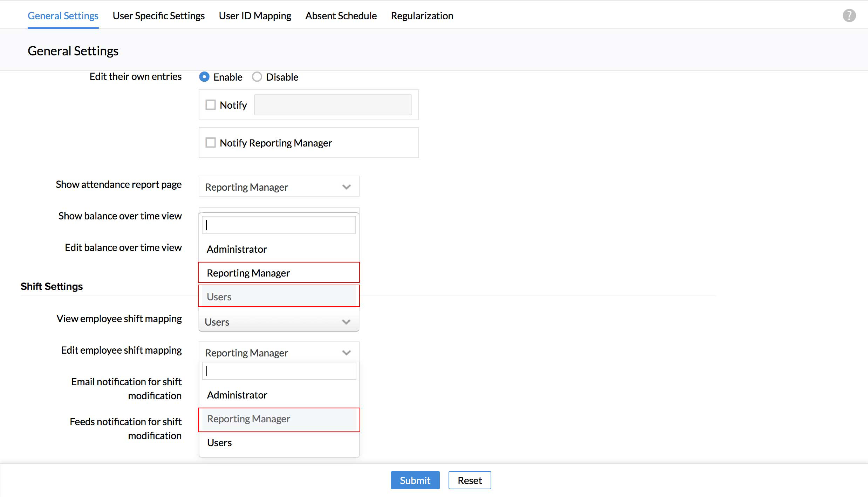Screen dimensions: 868x497
Task: Check the Notify checkbox
Action: pos(210,105)
